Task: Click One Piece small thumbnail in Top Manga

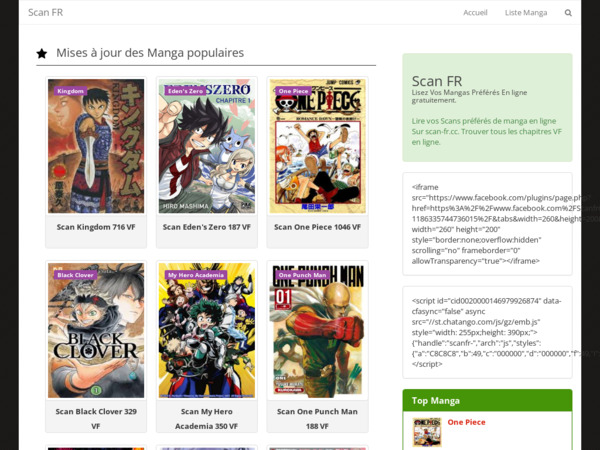Action: (x=427, y=432)
